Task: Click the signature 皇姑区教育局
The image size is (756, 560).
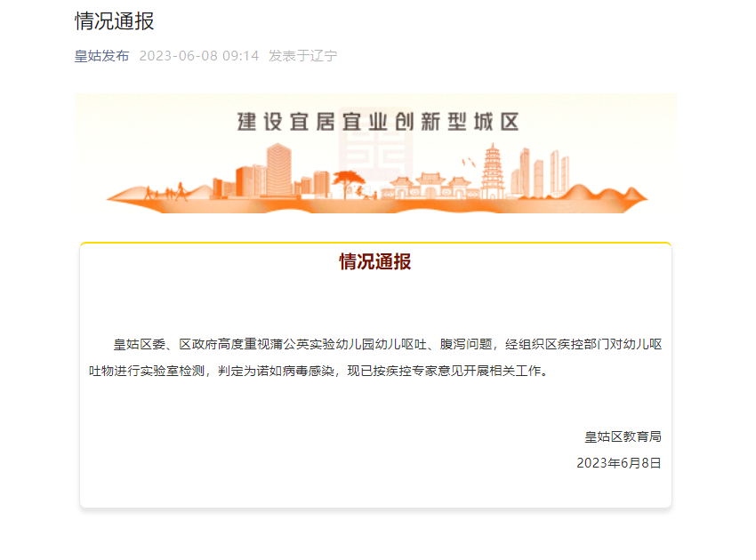Action: pos(623,436)
